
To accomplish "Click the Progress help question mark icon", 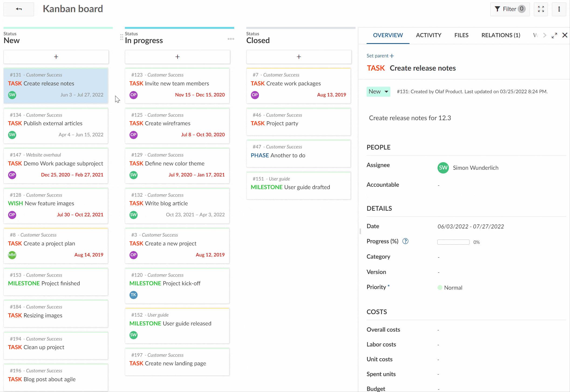I will point(405,241).
